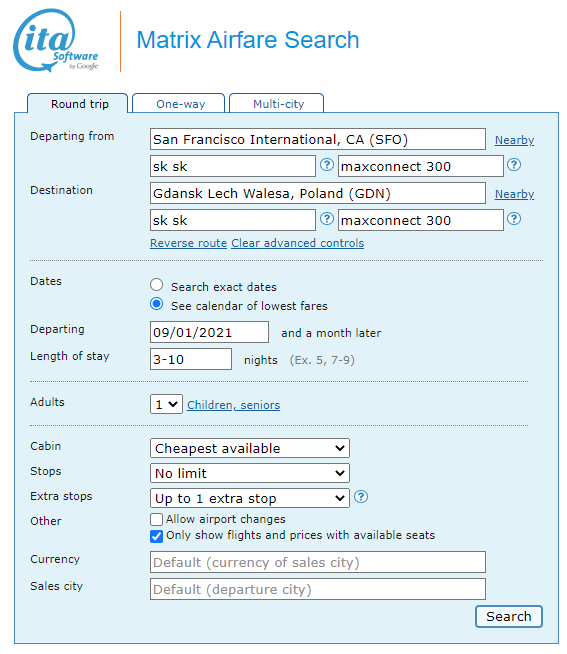Open help icon beside destination routing codes

pyautogui.click(x=327, y=219)
